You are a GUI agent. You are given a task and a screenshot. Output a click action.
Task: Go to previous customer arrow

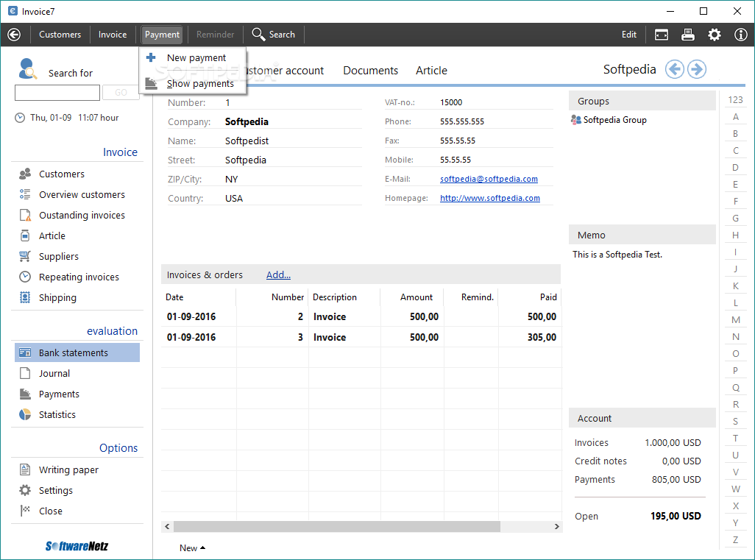point(675,69)
